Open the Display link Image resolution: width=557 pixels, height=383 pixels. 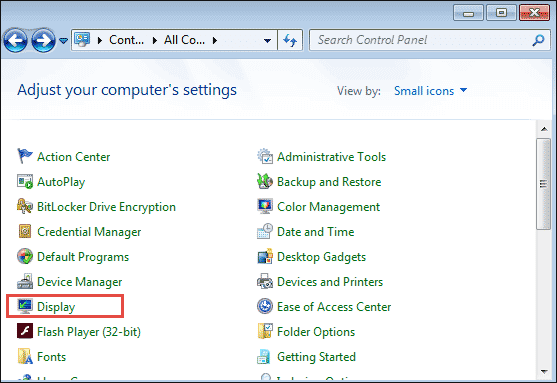56,307
